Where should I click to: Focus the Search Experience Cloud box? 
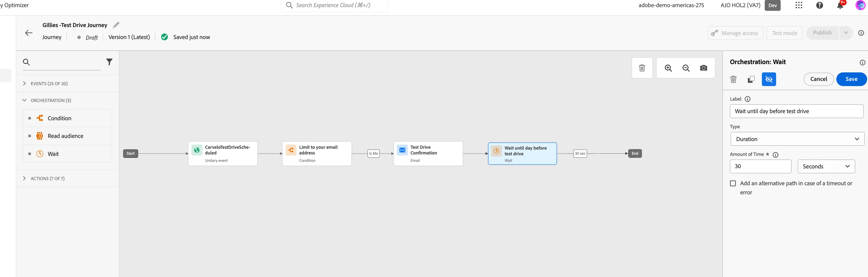pos(334,5)
